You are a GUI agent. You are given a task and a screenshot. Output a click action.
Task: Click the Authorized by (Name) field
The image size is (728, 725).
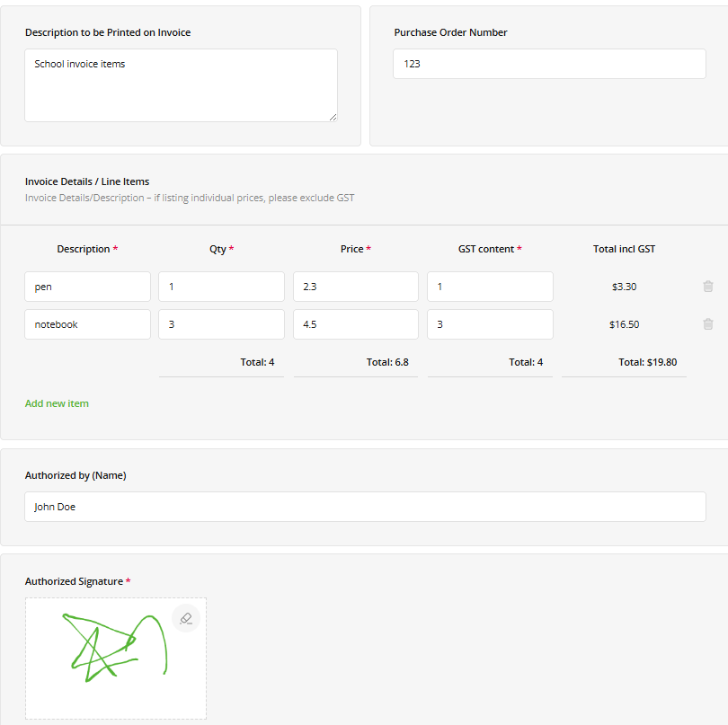[364, 506]
